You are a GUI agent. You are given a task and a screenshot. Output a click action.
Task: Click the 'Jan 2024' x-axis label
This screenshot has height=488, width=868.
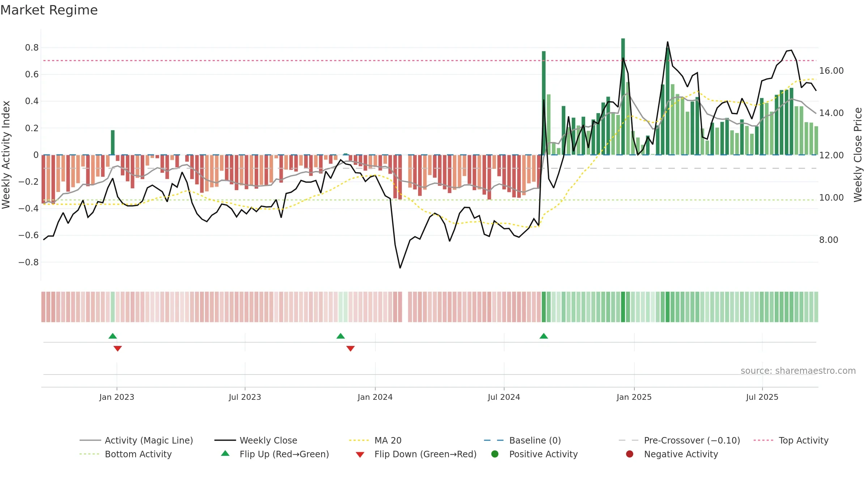375,397
